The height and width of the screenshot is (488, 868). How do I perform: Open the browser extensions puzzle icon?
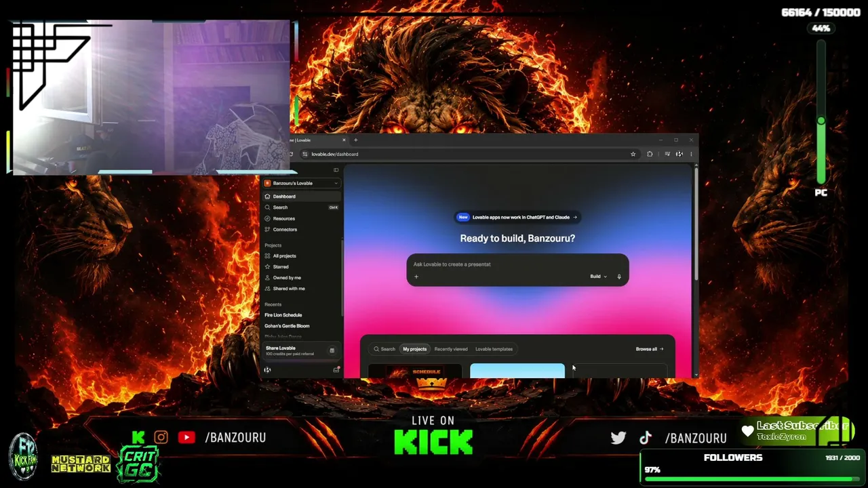pyautogui.click(x=650, y=154)
